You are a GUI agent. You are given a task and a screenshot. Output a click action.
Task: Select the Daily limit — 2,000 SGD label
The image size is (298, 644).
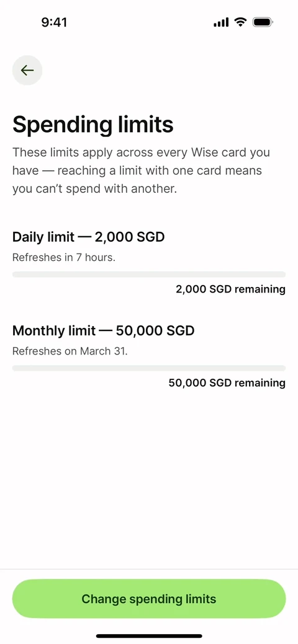click(89, 237)
